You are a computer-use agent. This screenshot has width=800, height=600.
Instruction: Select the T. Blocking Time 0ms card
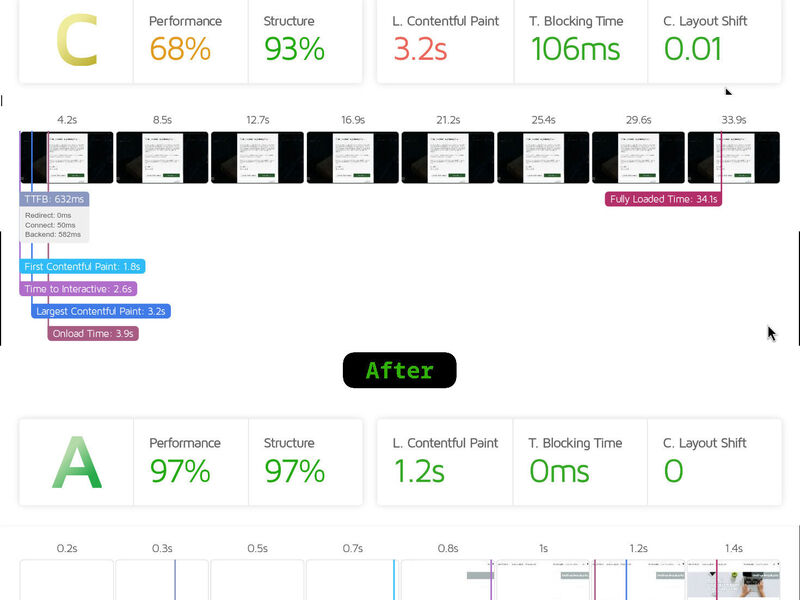[578, 462]
